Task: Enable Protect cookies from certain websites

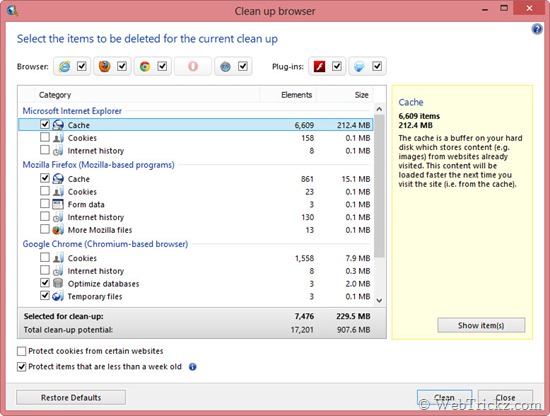Action: pyautogui.click(x=22, y=351)
